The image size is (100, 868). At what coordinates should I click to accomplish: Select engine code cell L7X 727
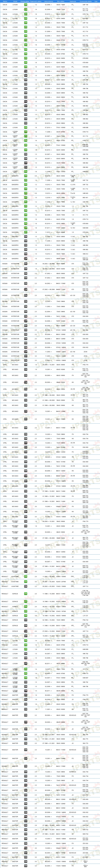tap(85, 616)
